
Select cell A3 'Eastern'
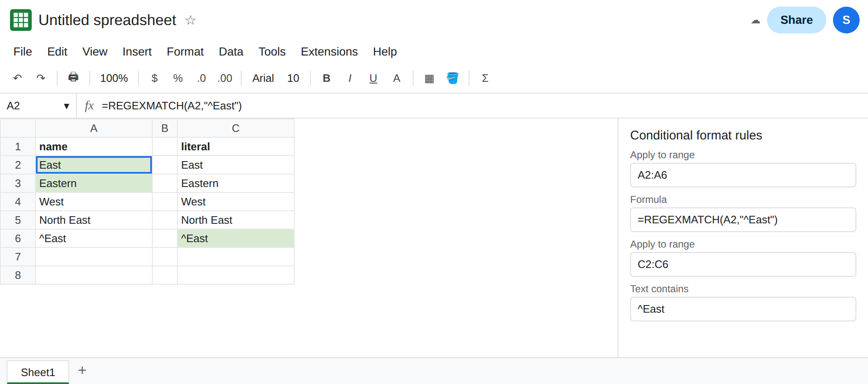[94, 183]
